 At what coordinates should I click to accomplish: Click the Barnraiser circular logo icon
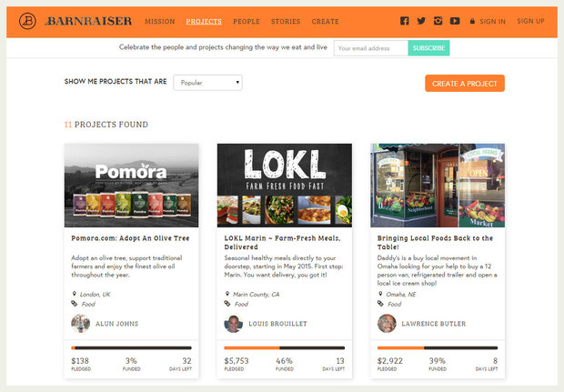[x=27, y=21]
